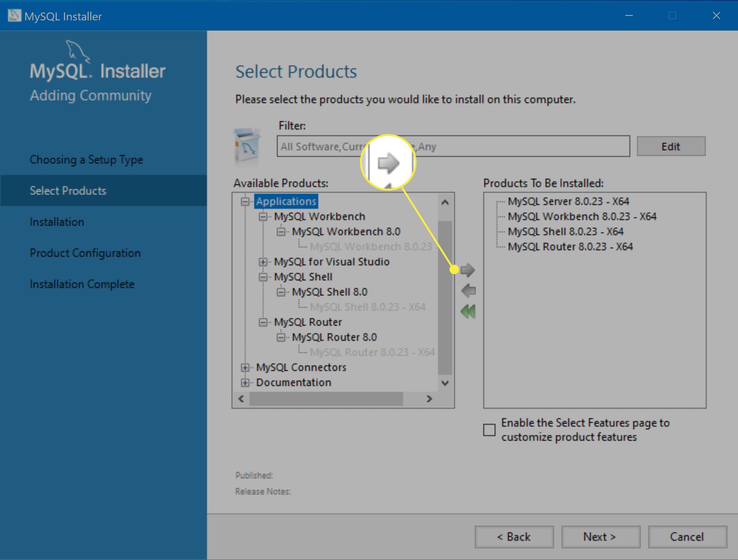Click the Filter input field
The width and height of the screenshot is (738, 560).
coord(452,146)
